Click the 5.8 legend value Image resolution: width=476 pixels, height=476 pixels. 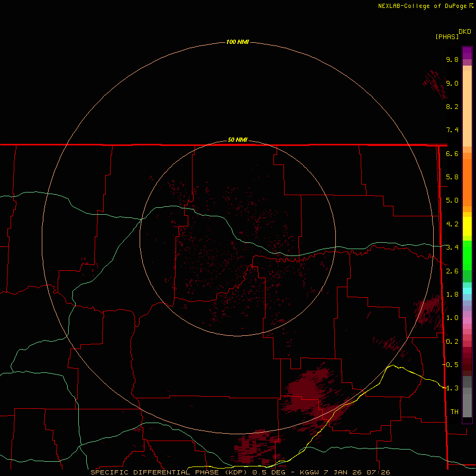click(452, 177)
